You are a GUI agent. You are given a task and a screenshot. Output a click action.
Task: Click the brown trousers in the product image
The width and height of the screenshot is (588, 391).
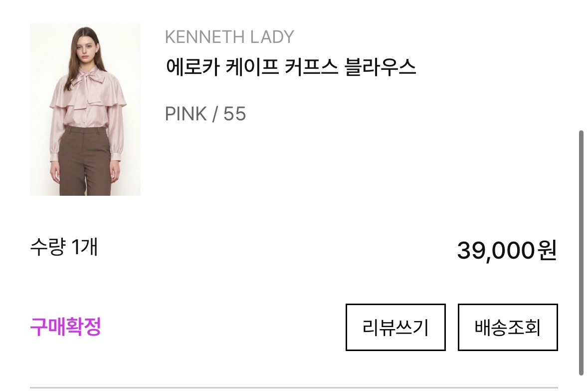85,161
